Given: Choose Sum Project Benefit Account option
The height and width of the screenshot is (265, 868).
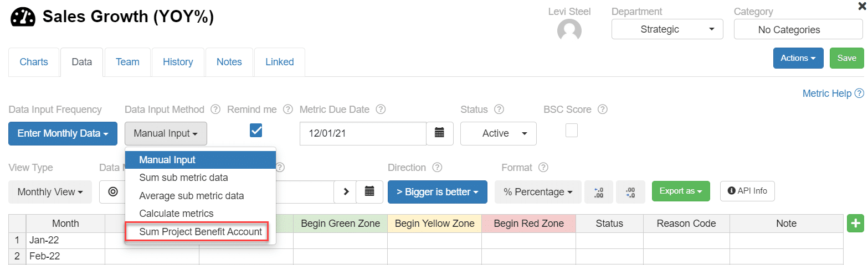Looking at the screenshot, I should pyautogui.click(x=201, y=231).
